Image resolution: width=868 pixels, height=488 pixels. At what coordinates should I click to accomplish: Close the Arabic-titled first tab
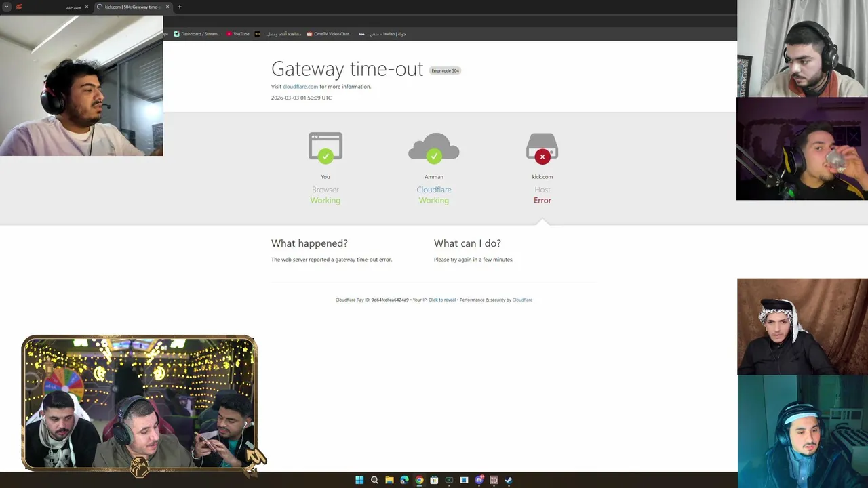click(87, 7)
